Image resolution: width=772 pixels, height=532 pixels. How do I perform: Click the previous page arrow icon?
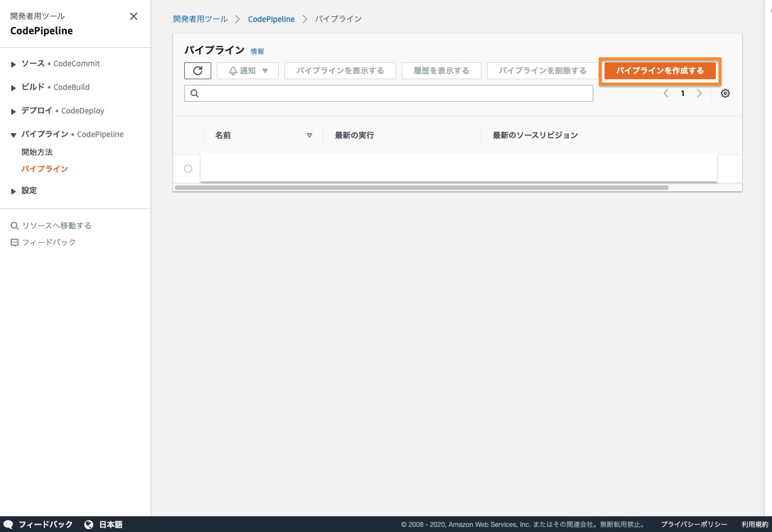pos(666,93)
